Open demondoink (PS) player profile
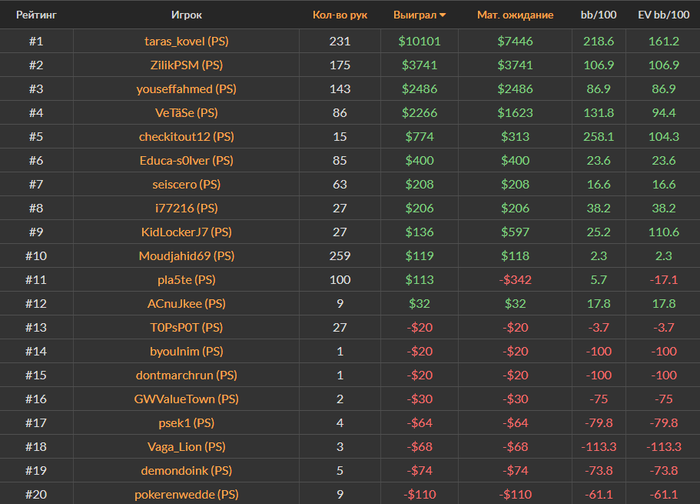 click(186, 471)
